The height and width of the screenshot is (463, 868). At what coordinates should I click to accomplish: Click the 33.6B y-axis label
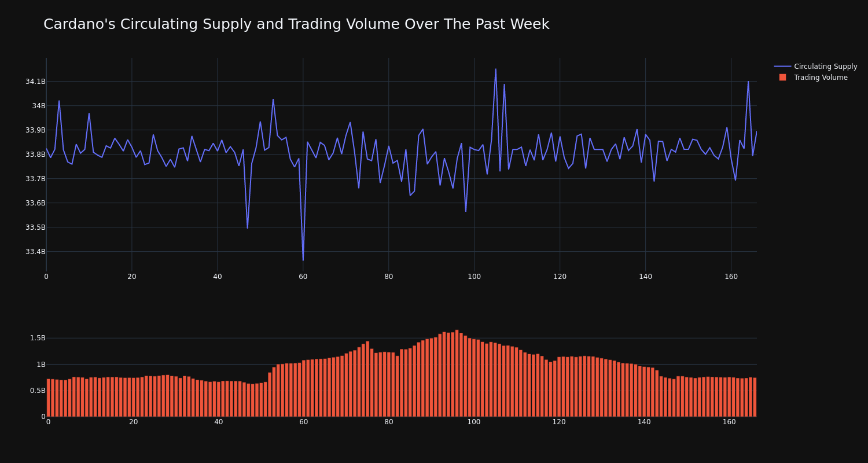35,203
